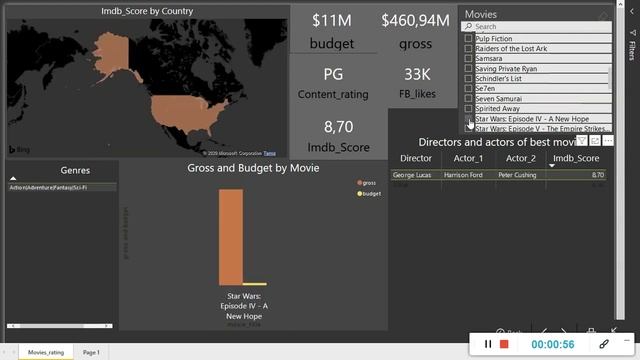The width and height of the screenshot is (640, 360).
Task: Sort by Director column header
Action: (416, 158)
